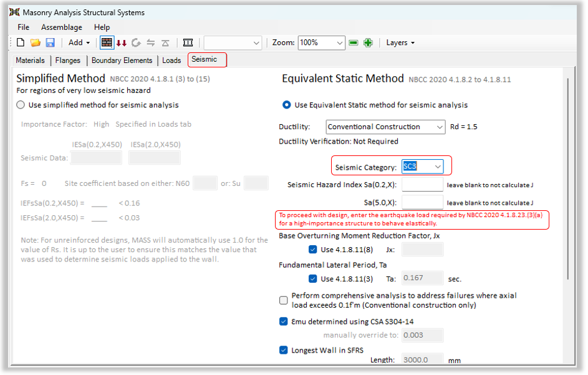Click the red double down arrows icon
Image resolution: width=588 pixels, height=375 pixels.
pyautogui.click(x=121, y=43)
